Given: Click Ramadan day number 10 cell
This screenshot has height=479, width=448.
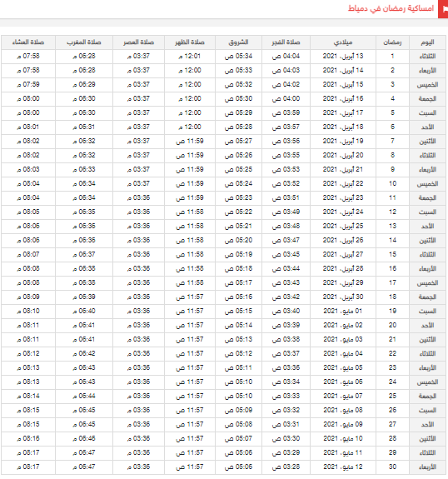Looking at the screenshot, I should tap(392, 183).
